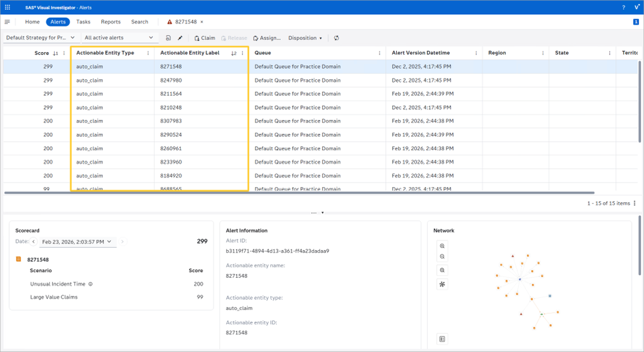
Task: Go to the Home tab
Action: pyautogui.click(x=32, y=22)
